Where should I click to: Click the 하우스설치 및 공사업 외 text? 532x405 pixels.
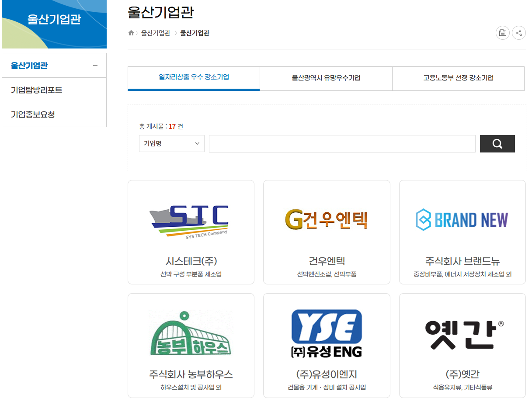[191, 388]
